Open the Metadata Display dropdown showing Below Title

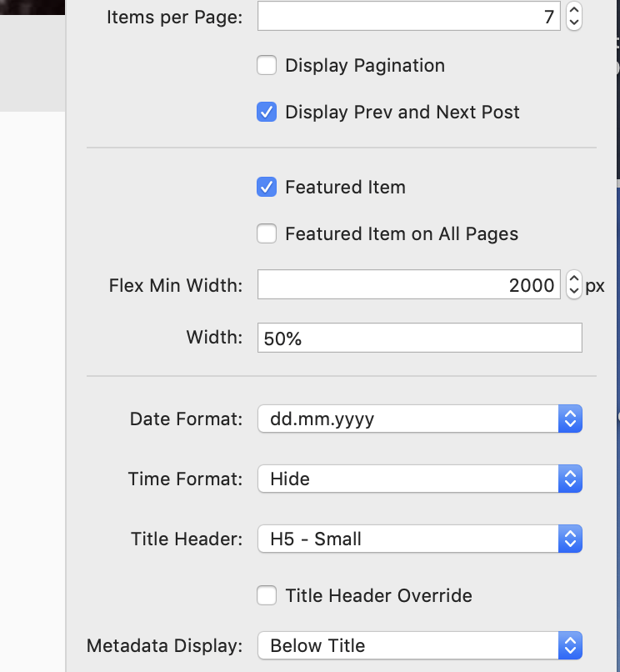[x=419, y=645]
